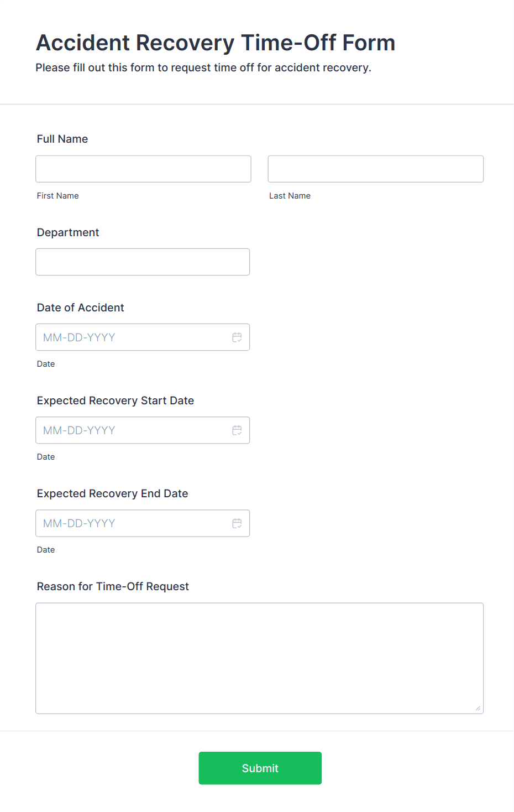The height and width of the screenshot is (812, 514).
Task: Click the Department label
Action: point(68,232)
